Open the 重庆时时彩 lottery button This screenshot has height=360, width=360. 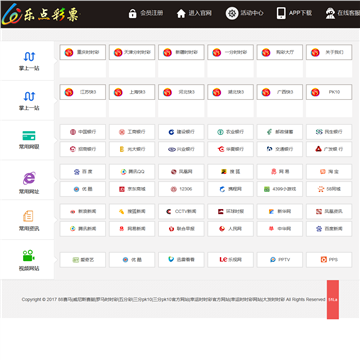tap(83, 52)
